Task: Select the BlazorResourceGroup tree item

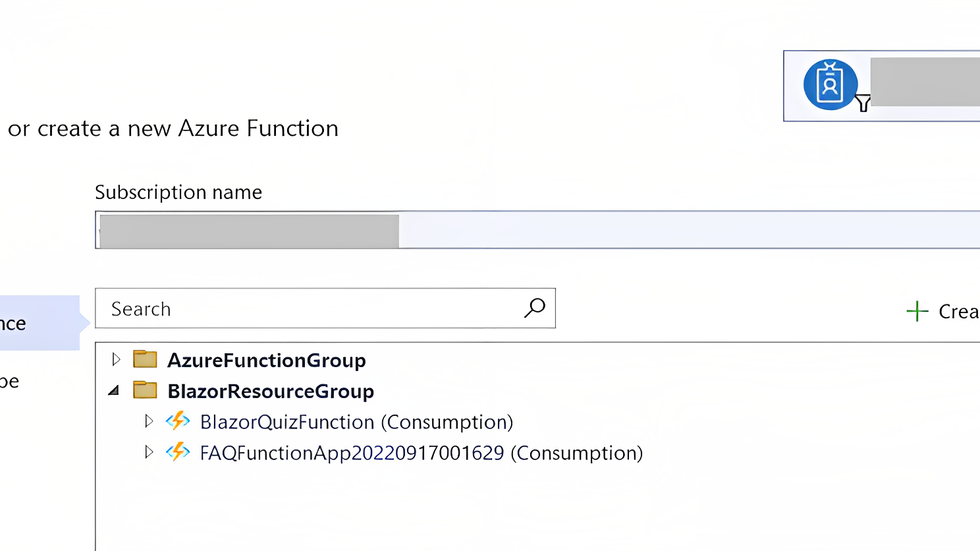Action: click(x=271, y=391)
